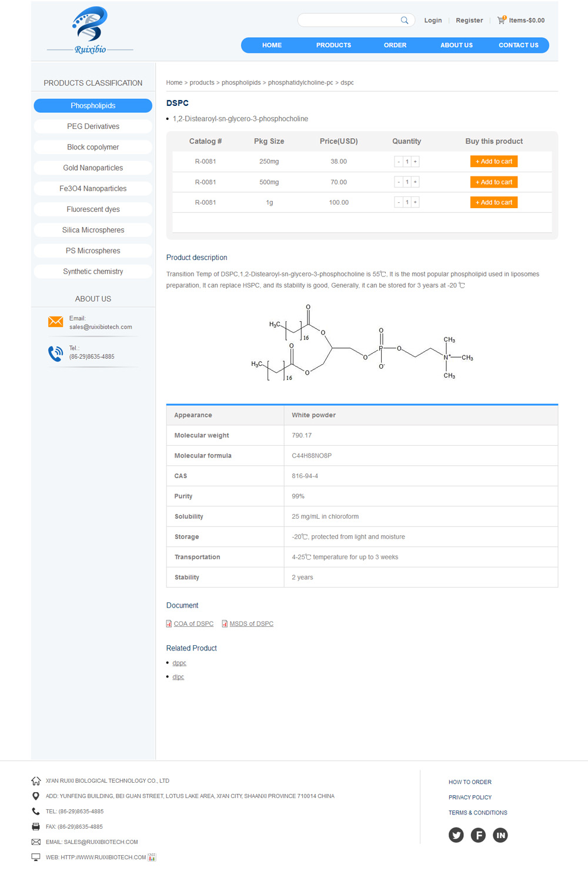
Task: Click the orange email envelope icon
Action: pyautogui.click(x=56, y=322)
